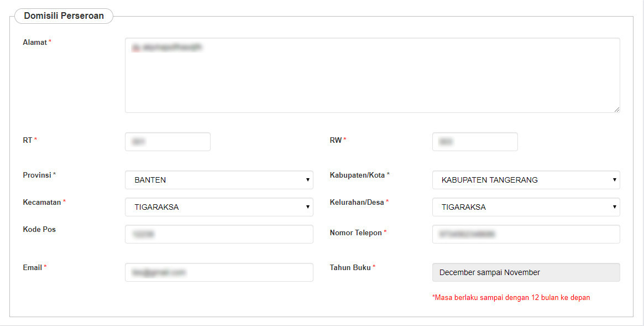Viewport: 644px width, 326px height.
Task: Open the Provinsi dropdown showing BANTEN
Action: (219, 180)
